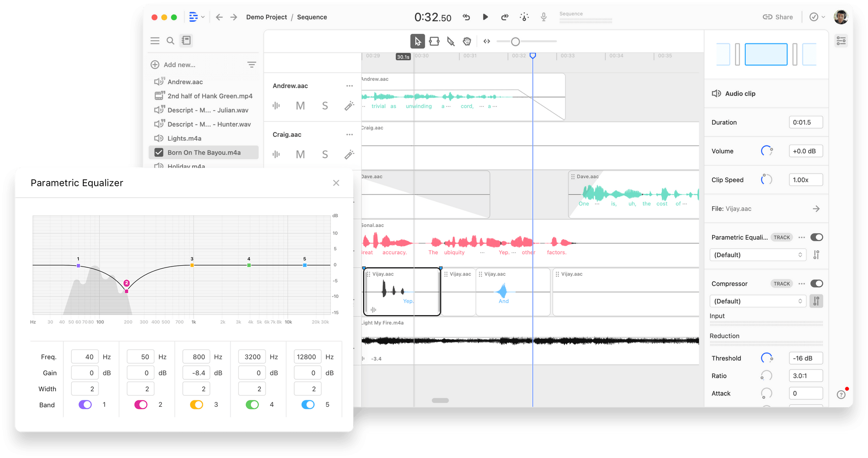Click the microphone icon in the top bar

[x=543, y=17]
